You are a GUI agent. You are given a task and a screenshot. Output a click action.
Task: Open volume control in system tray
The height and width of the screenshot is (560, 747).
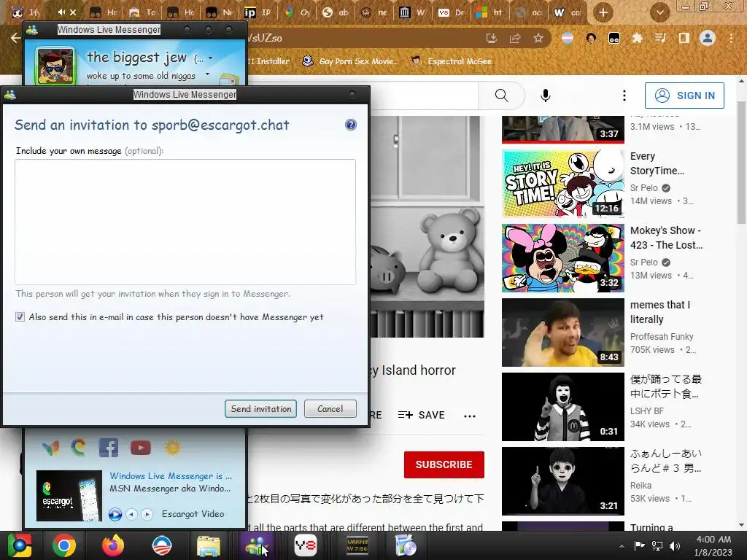point(675,546)
